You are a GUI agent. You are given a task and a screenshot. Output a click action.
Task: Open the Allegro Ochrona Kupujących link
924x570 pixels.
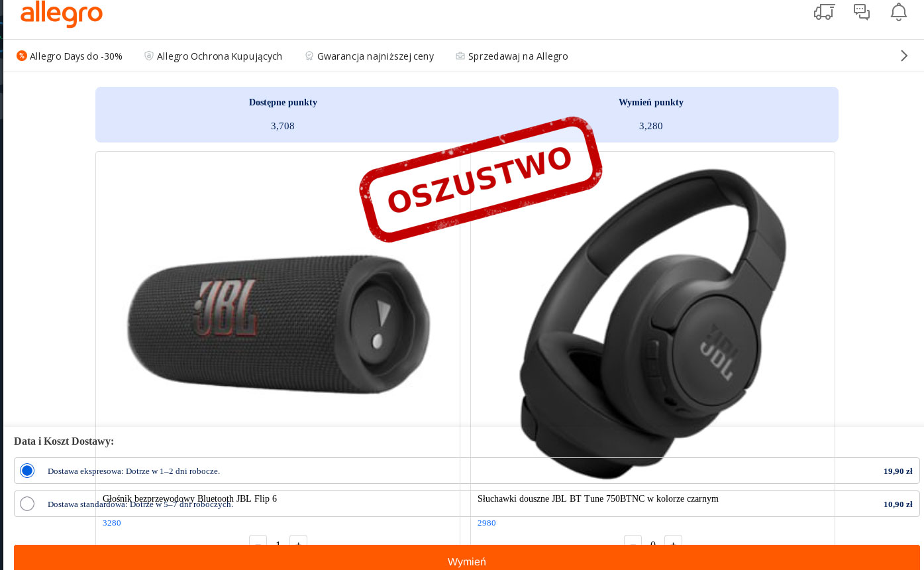tap(219, 56)
